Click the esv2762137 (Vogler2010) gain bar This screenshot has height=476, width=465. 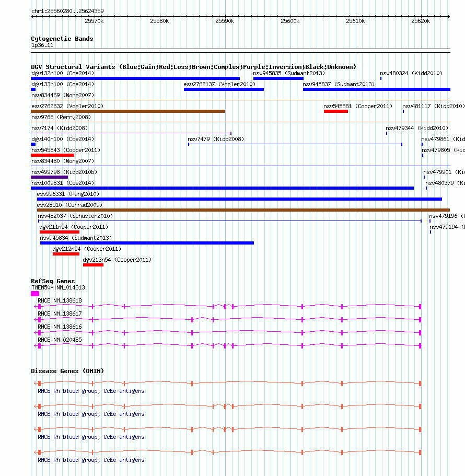(x=224, y=89)
